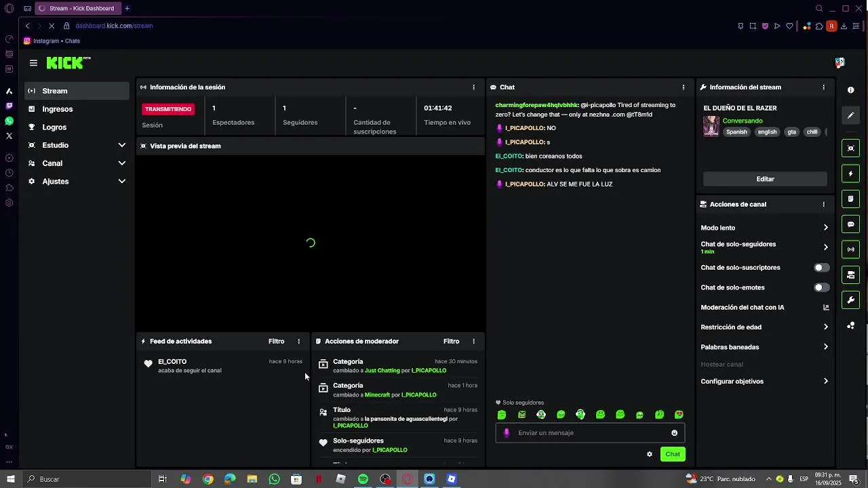Open Twitch in the Opera sidebar
This screenshot has width=868, height=488.
click(9, 106)
